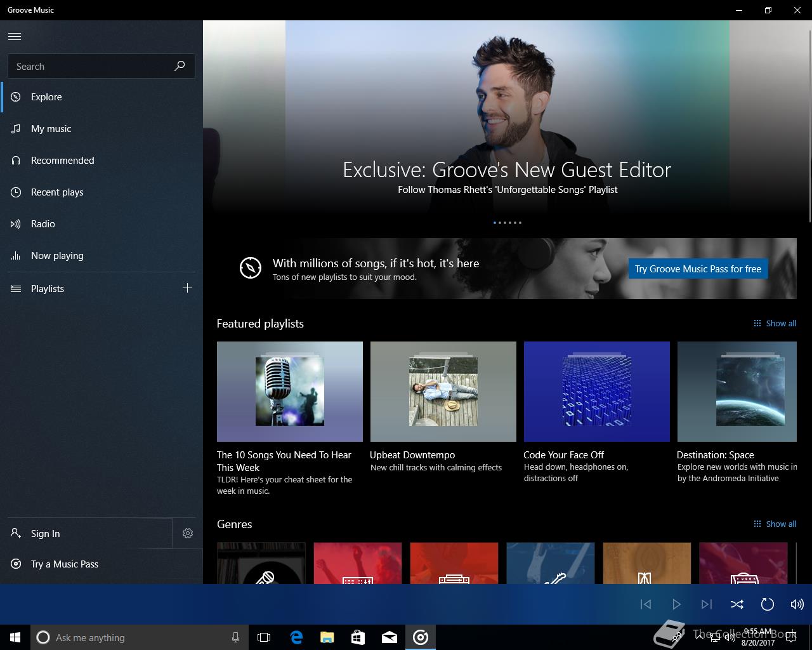Click the Cortana microphone icon

(235, 637)
